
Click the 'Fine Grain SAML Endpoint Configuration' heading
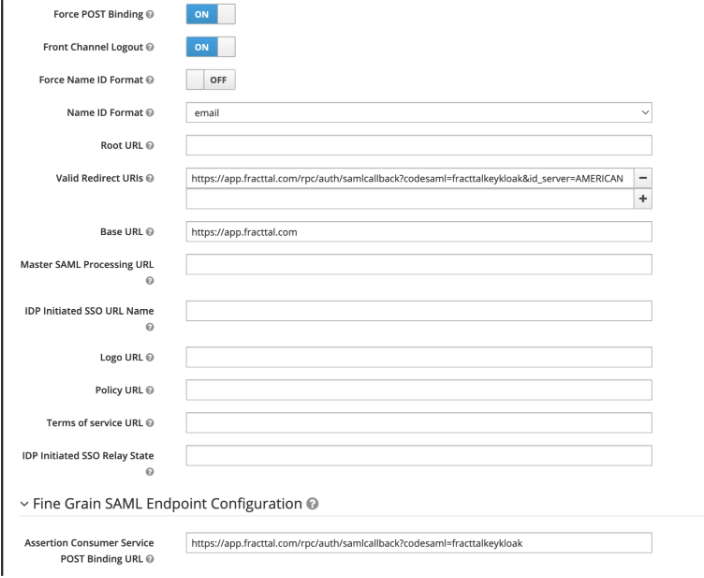pos(167,504)
